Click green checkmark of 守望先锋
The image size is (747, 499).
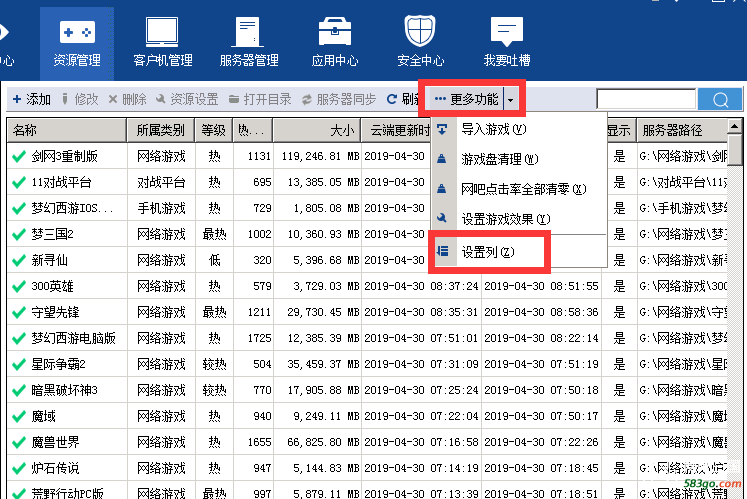click(19, 313)
